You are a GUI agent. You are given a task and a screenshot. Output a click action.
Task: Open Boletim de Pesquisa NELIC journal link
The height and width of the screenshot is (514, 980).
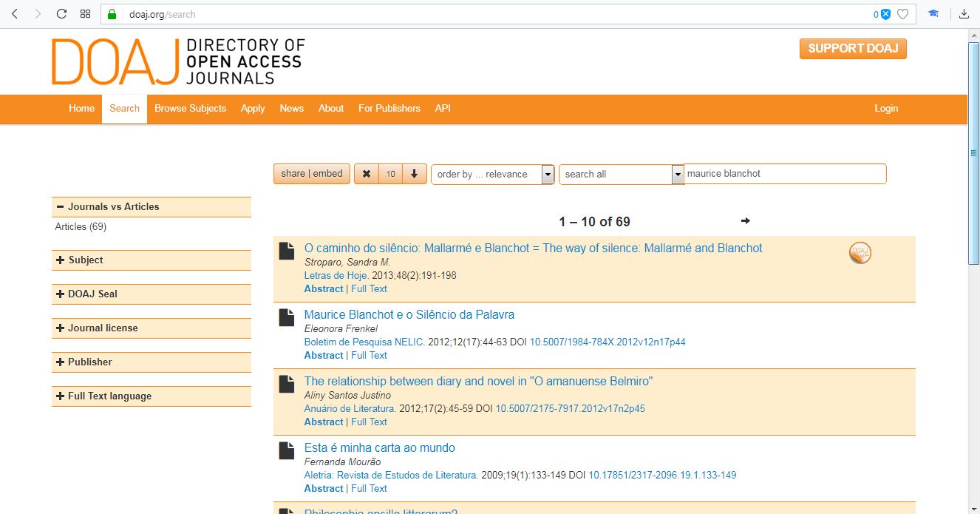[364, 342]
